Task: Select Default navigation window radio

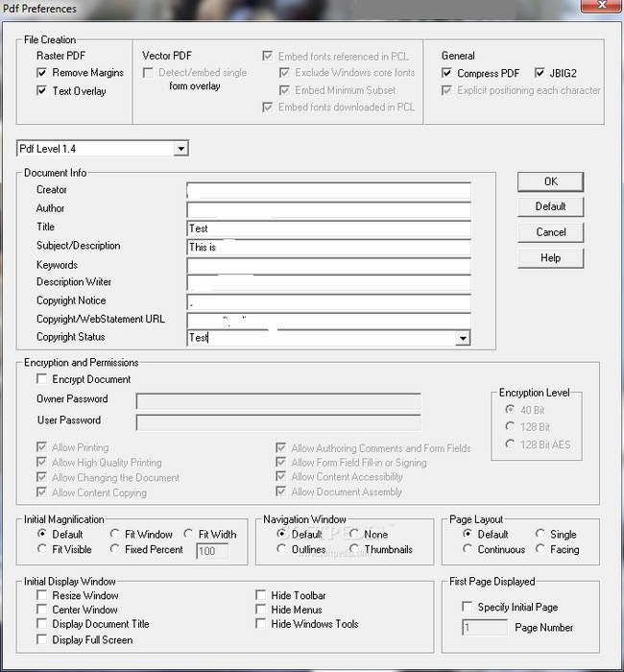Action: [x=281, y=534]
